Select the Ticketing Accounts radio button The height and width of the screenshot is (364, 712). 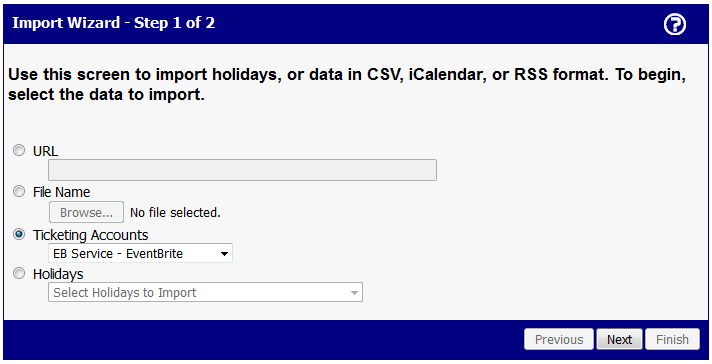pos(19,234)
